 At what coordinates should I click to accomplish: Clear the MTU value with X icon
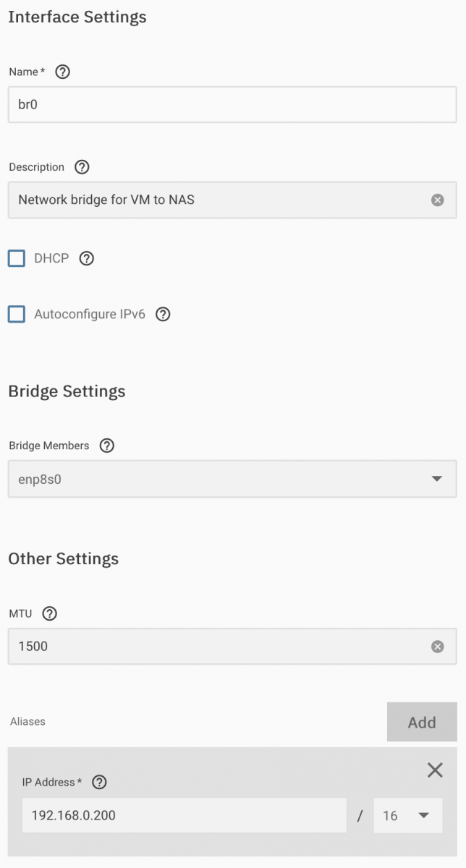438,647
